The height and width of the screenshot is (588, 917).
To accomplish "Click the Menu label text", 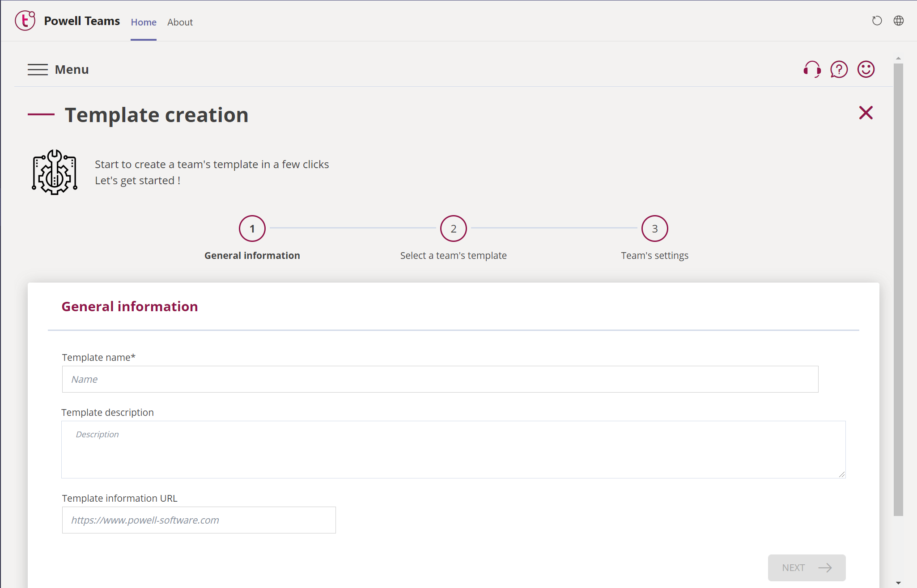I will [72, 69].
